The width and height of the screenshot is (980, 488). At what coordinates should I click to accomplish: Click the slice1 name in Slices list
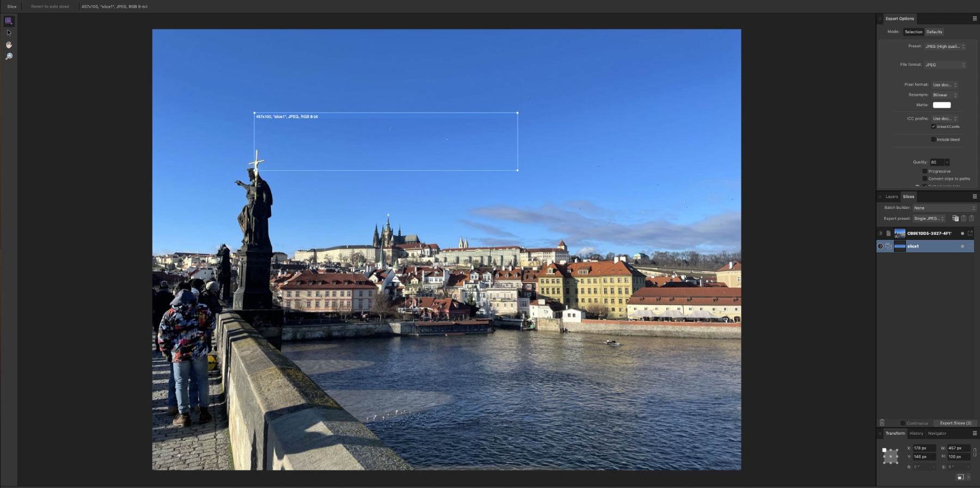coord(913,246)
